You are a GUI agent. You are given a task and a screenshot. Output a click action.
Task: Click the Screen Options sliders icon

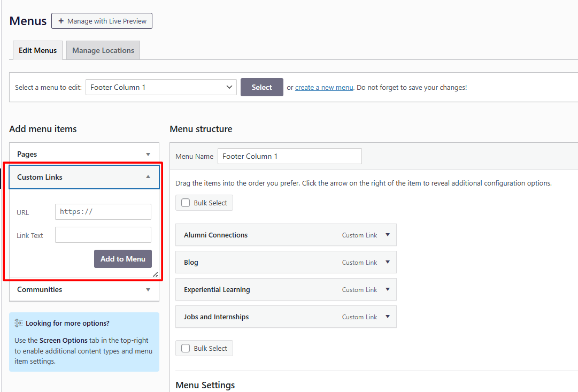coord(19,323)
